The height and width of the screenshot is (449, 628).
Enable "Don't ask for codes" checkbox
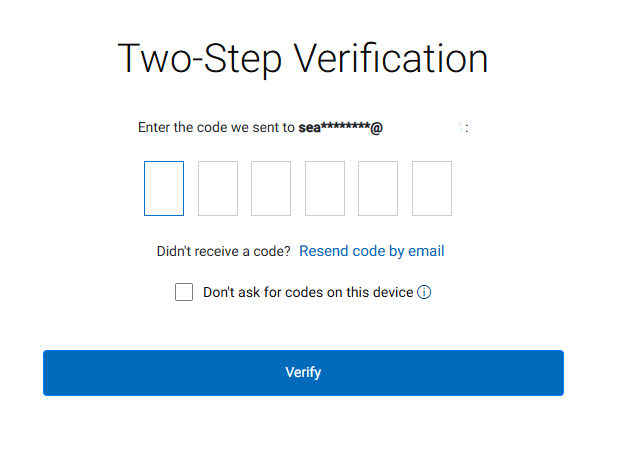[184, 292]
